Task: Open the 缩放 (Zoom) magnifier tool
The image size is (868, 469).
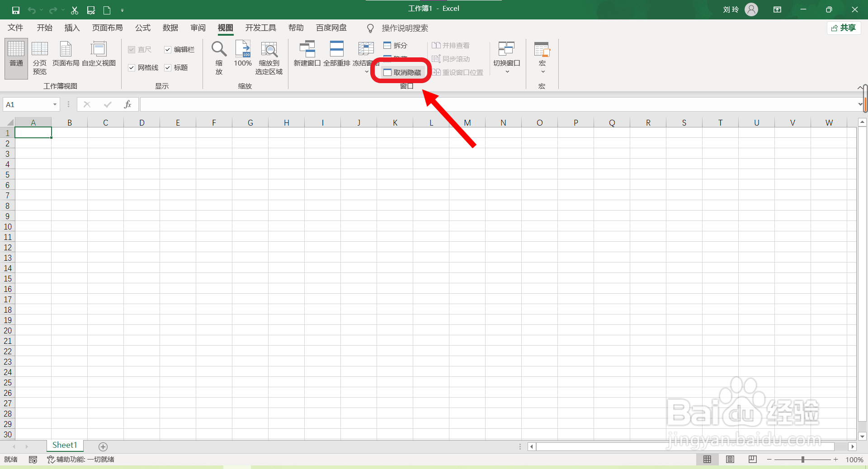Action: (219, 58)
